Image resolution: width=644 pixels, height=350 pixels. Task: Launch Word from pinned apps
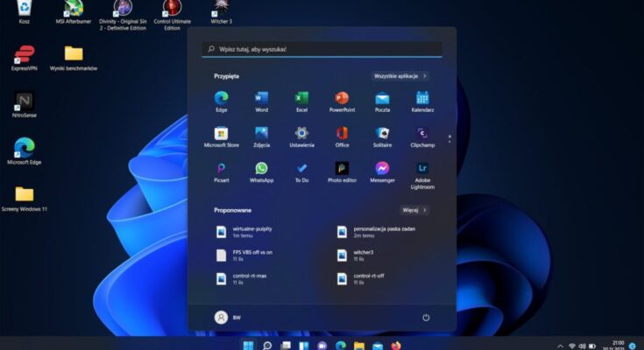261,98
